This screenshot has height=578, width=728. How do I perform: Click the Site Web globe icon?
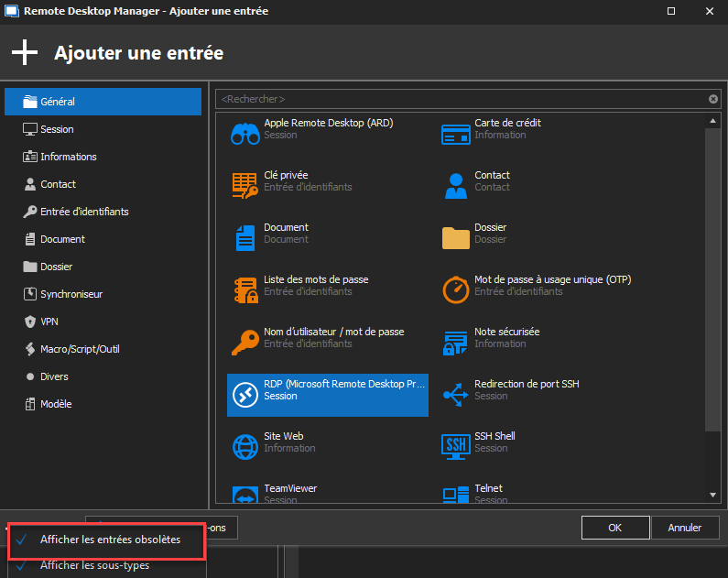(x=244, y=447)
